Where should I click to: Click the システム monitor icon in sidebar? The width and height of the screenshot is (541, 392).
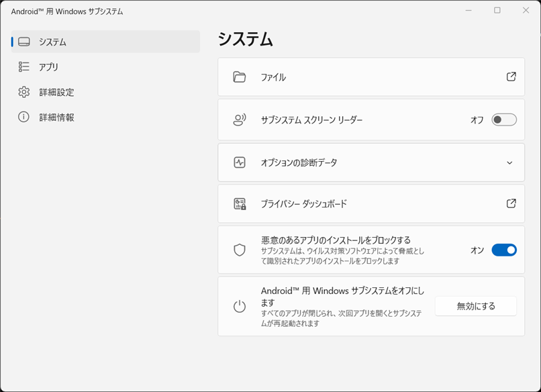coord(23,42)
